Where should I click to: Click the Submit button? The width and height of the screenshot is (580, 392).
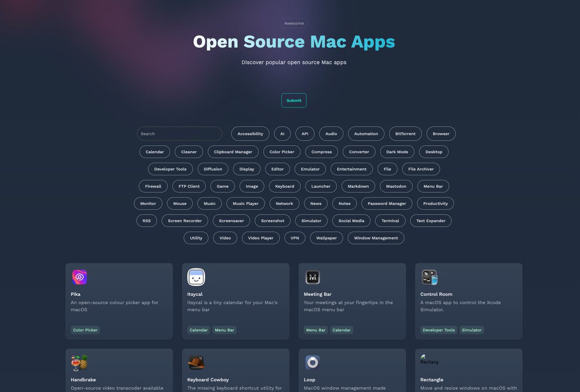294,100
